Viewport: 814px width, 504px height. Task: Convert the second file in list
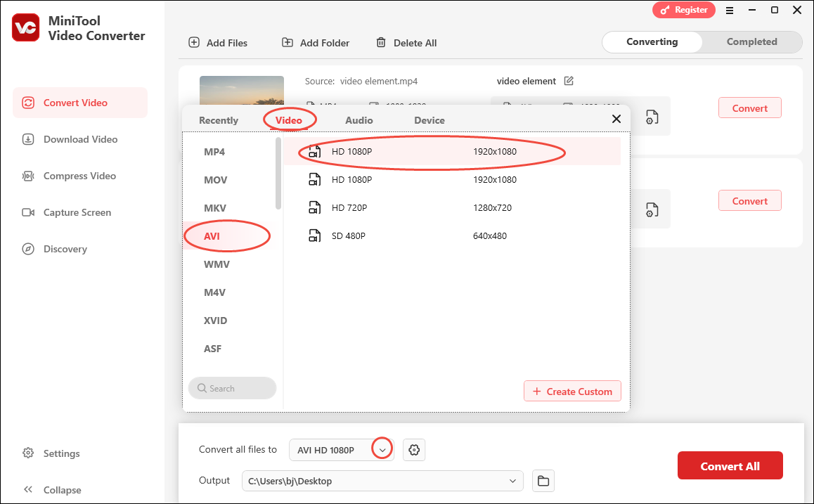pyautogui.click(x=749, y=201)
